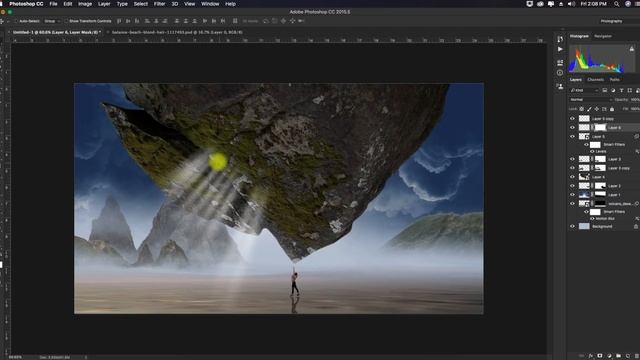Hide Layer 5 visibility eye
The height and width of the screenshot is (360, 640).
(x=572, y=137)
